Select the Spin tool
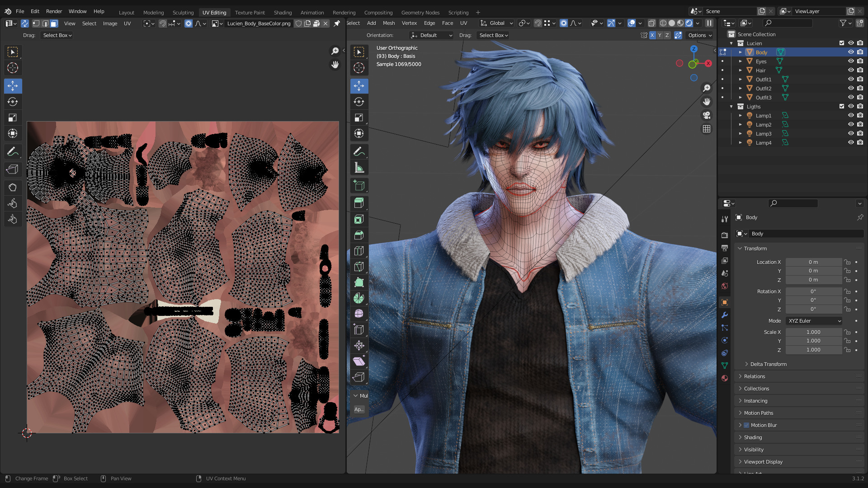Viewport: 868px width, 488px height. pos(359,298)
